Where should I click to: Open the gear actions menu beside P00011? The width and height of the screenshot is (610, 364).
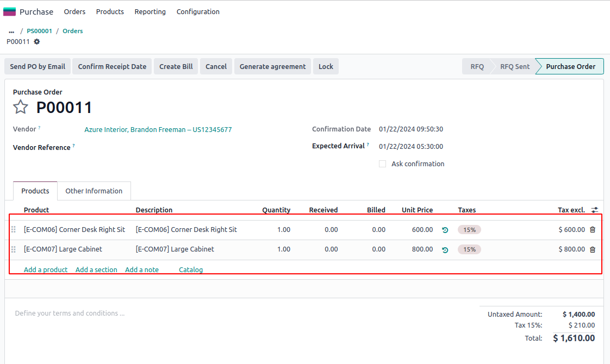(37, 41)
